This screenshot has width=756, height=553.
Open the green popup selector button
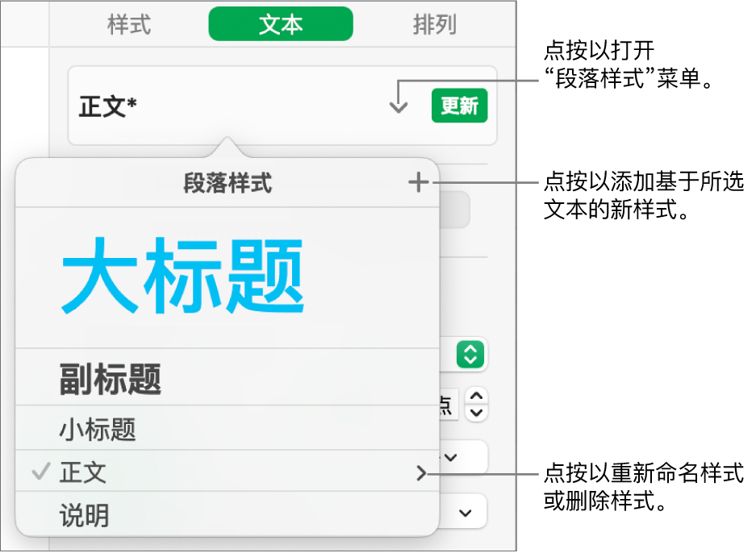[x=470, y=355]
